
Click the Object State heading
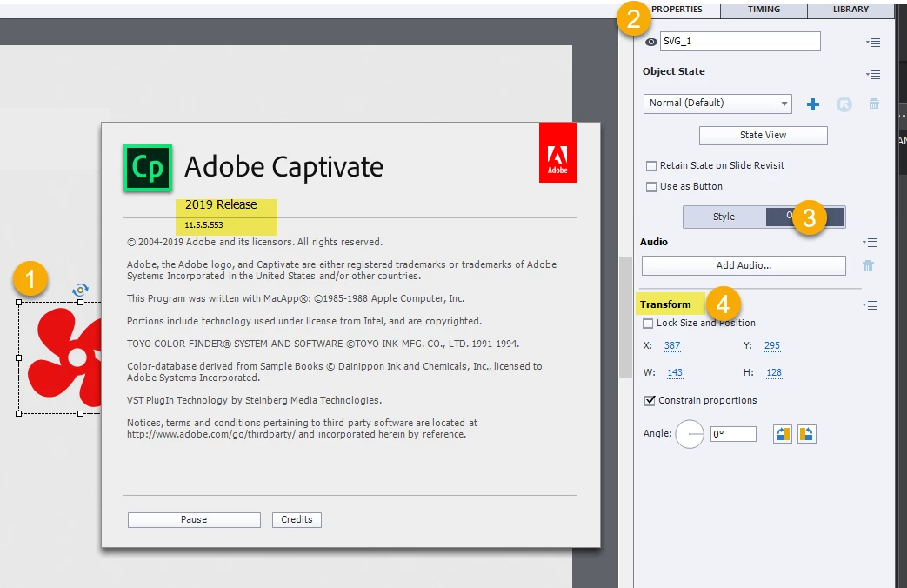point(674,72)
